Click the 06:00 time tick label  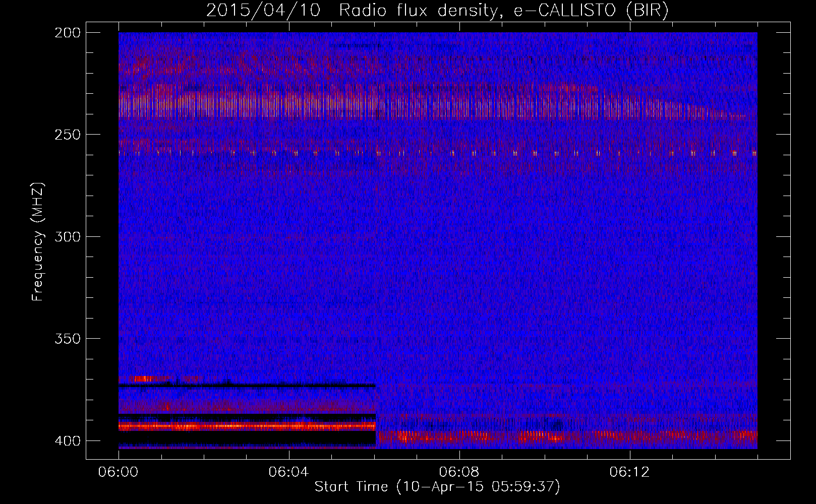(x=118, y=472)
